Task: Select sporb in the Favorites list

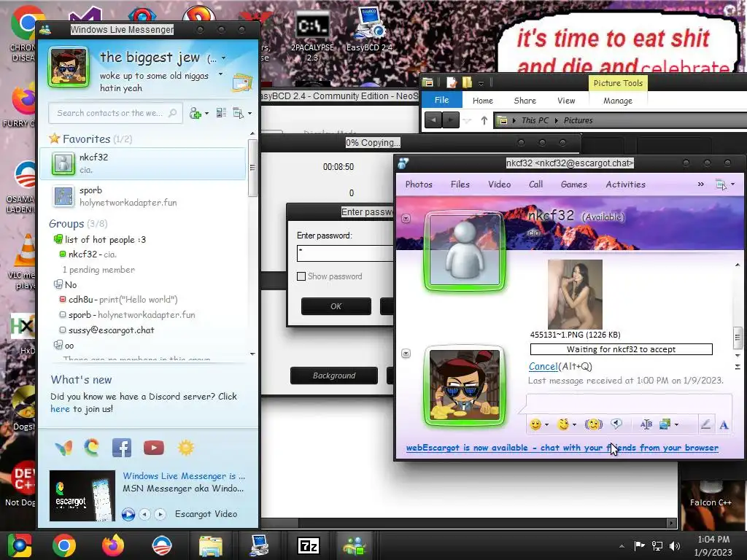Action: [x=142, y=195]
